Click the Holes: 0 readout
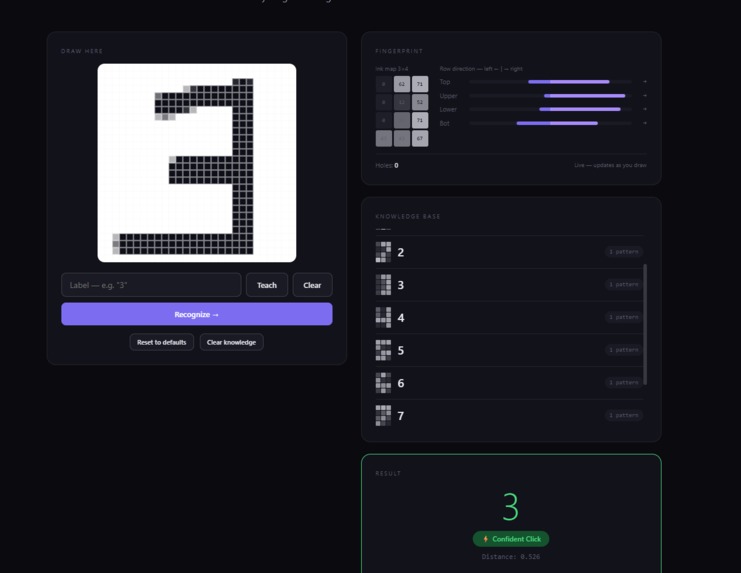The width and height of the screenshot is (741, 573). pyautogui.click(x=387, y=165)
